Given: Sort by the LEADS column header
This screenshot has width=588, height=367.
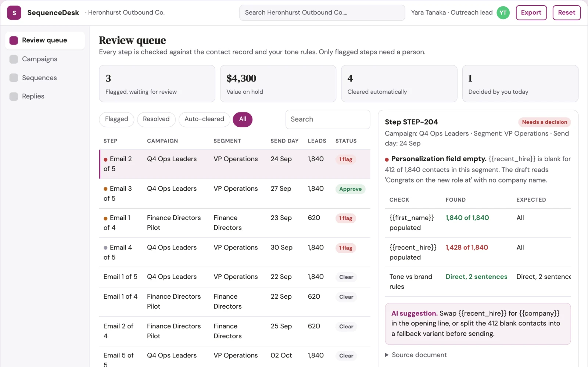Looking at the screenshot, I should point(317,141).
